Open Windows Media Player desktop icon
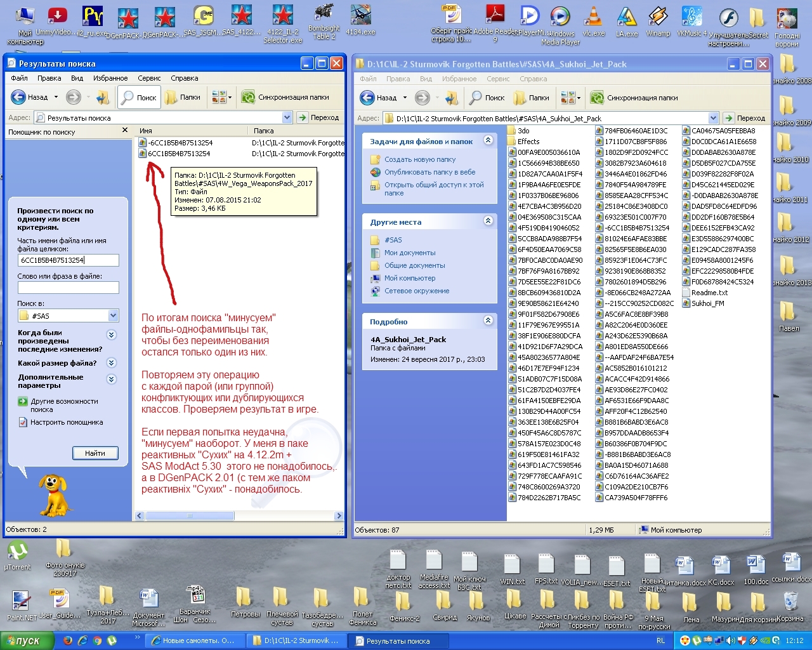Screen dimensions: 812x650 click(560, 25)
